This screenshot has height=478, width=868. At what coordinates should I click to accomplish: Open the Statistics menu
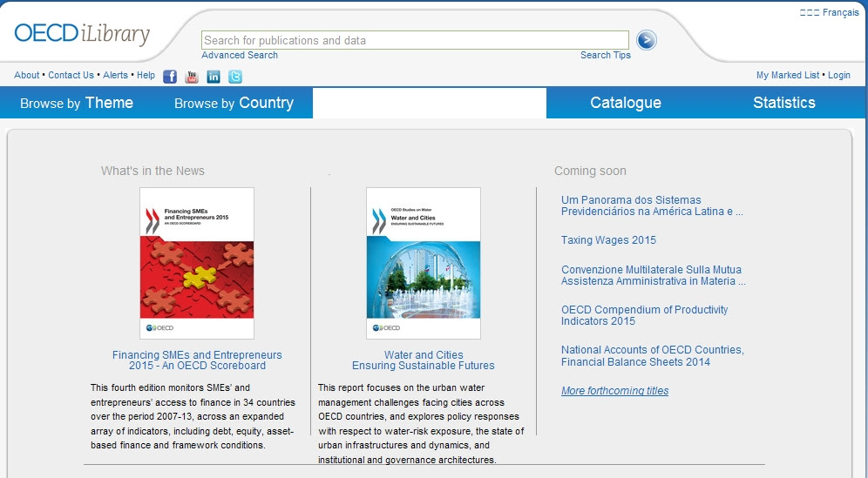[783, 103]
